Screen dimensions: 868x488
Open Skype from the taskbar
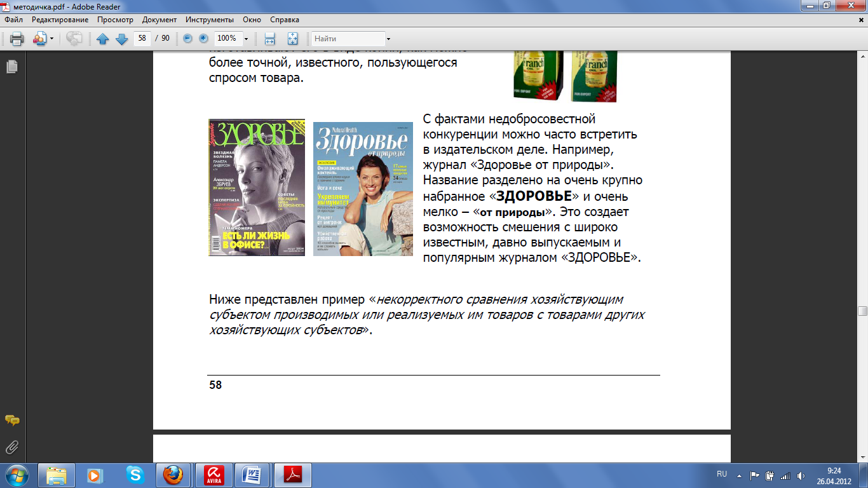pyautogui.click(x=135, y=475)
